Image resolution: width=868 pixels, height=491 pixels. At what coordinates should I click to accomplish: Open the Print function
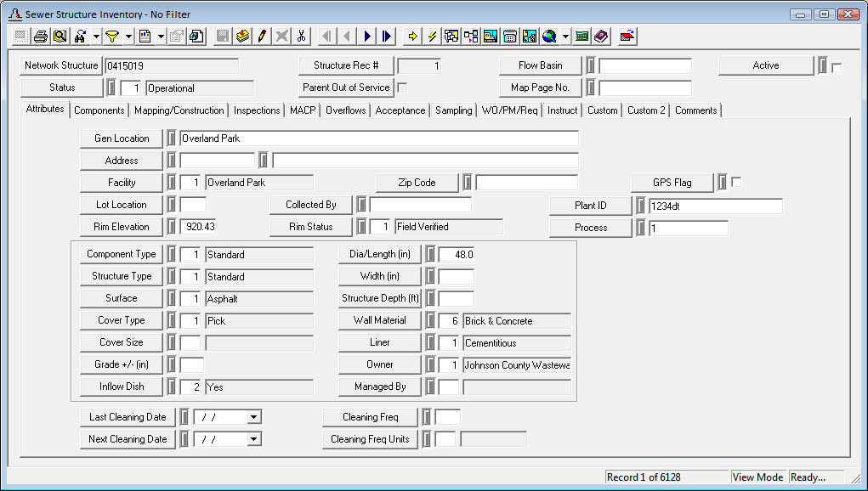42,36
